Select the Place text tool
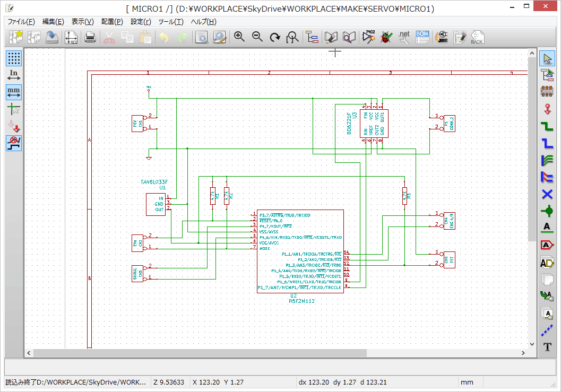 547,346
